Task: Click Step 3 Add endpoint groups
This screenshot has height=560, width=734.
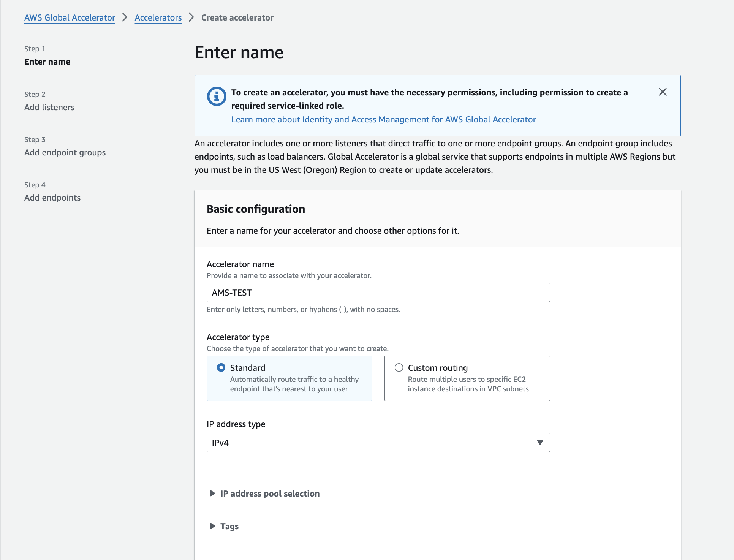Action: click(65, 152)
